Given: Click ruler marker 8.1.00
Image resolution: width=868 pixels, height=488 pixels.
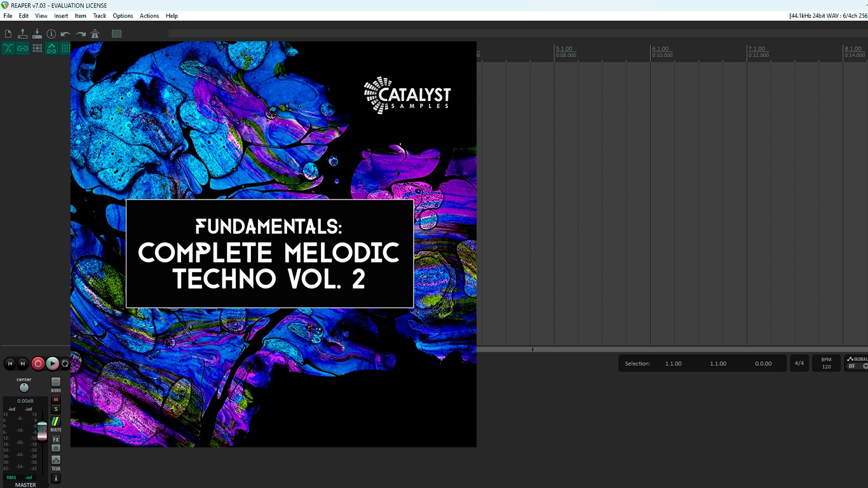Looking at the screenshot, I should [x=853, y=48].
